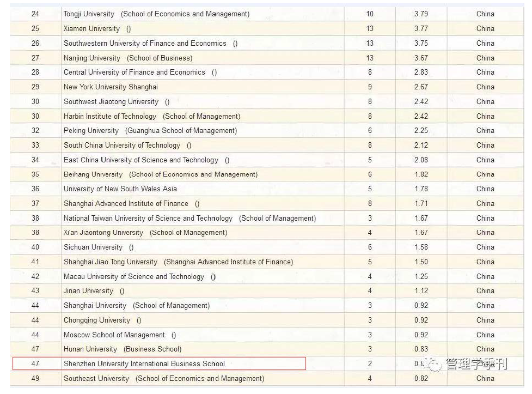This screenshot has width=532, height=394.
Task: Select the count 13 in Xiamen University's row
Action: [x=370, y=28]
